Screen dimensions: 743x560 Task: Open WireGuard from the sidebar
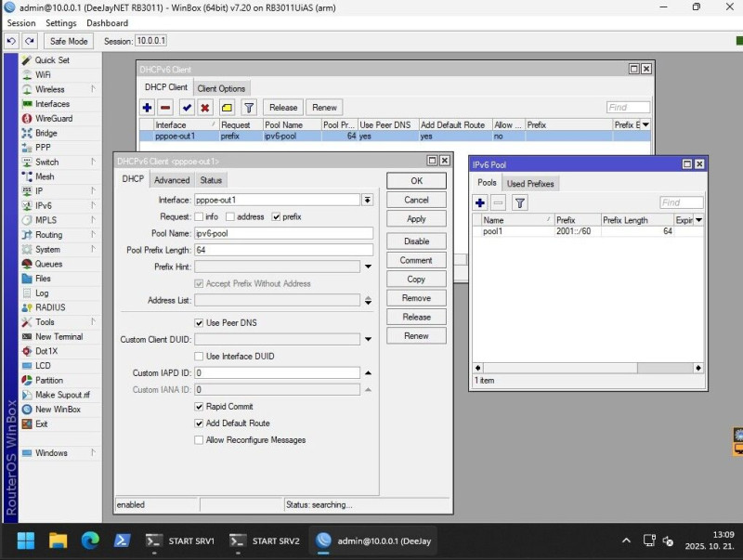54,119
